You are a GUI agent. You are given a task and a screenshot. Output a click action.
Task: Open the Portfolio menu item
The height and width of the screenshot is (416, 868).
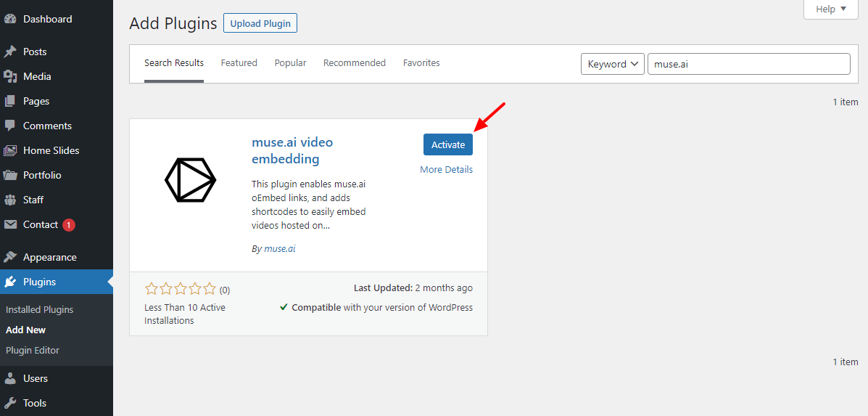point(57,175)
